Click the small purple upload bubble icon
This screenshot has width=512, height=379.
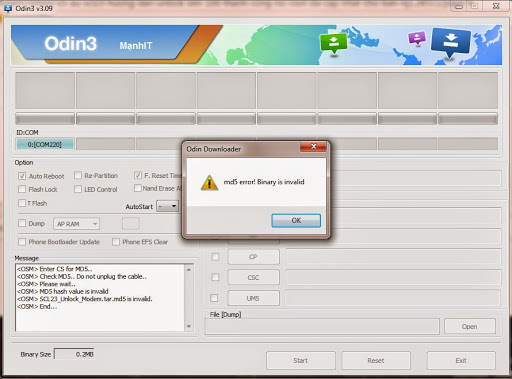tap(417, 38)
